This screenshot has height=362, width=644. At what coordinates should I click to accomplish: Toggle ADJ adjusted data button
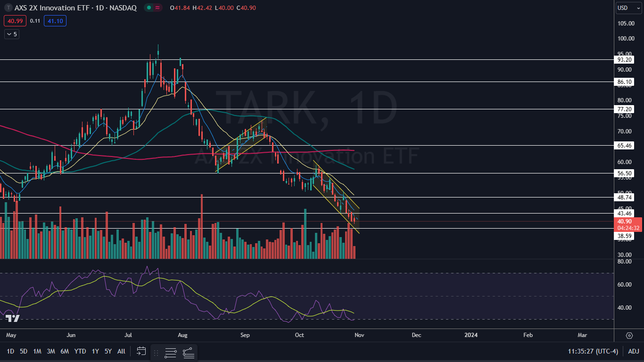click(634, 351)
